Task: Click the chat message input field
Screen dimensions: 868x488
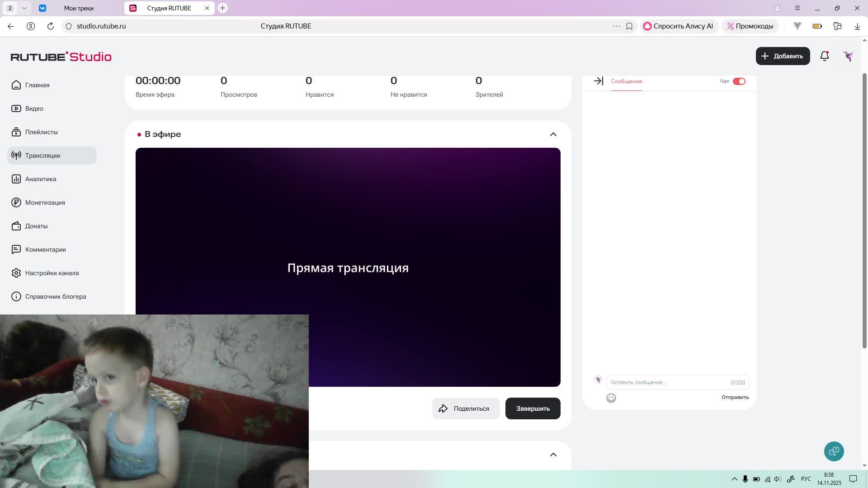Action: click(x=656, y=382)
